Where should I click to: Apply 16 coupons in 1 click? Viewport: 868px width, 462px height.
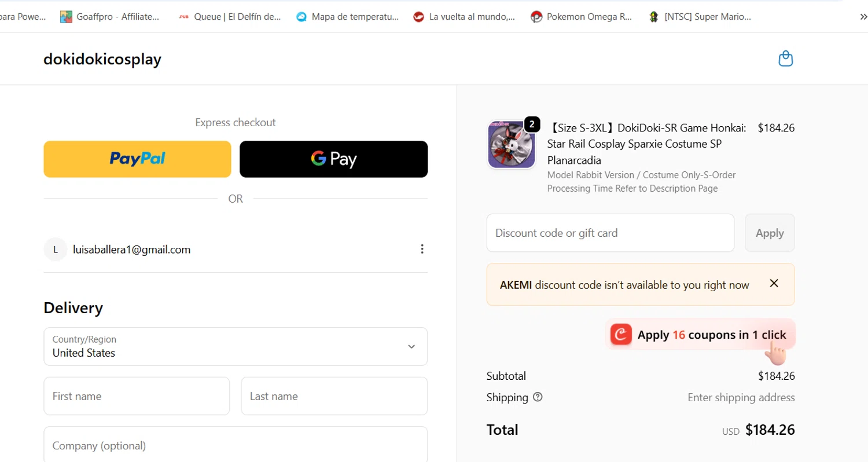[x=711, y=335]
